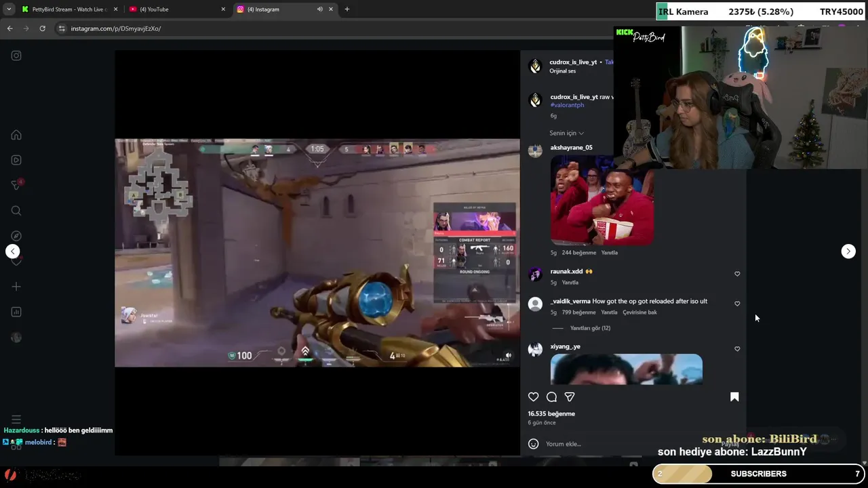The image size is (868, 488).
Task: Switch to the YouTube tab
Action: pyautogui.click(x=175, y=9)
